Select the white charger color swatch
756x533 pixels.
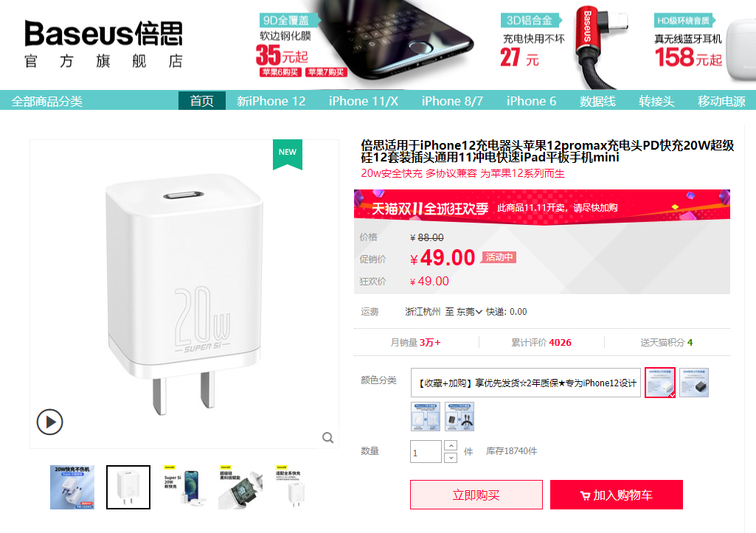660,383
